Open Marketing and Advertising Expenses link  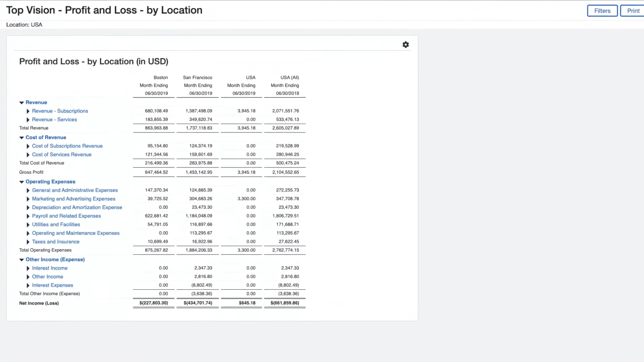coord(73,199)
